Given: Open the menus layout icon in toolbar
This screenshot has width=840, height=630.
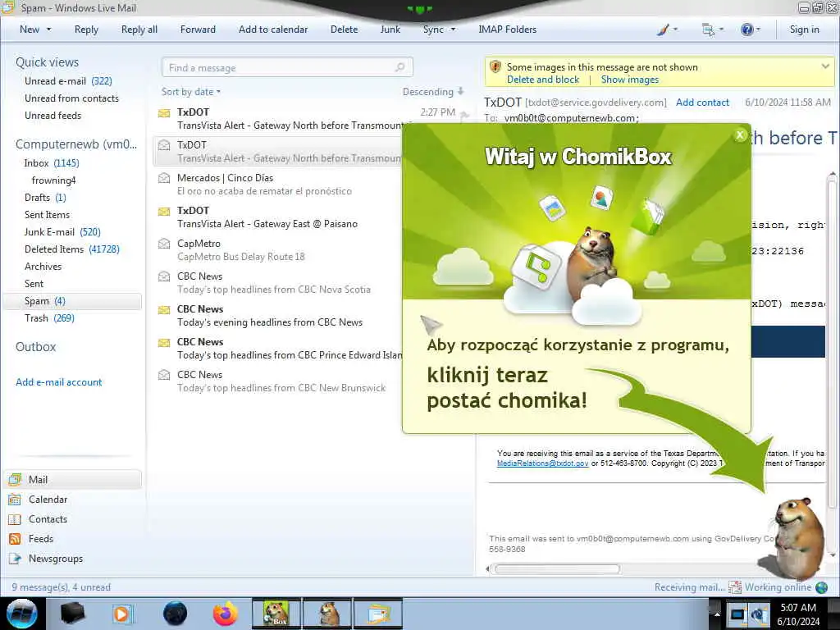Looking at the screenshot, I should pos(708,30).
